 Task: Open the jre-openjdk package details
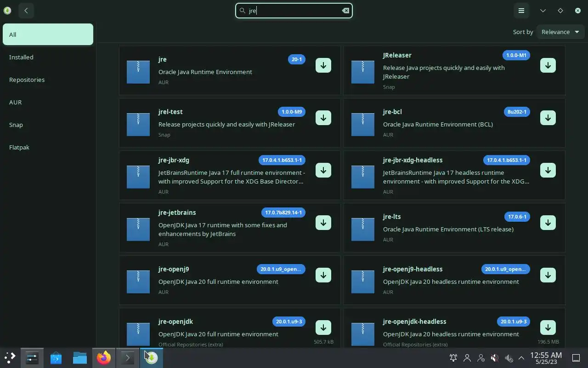tap(230, 328)
